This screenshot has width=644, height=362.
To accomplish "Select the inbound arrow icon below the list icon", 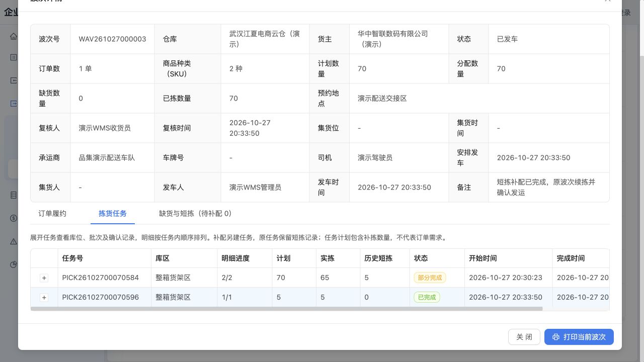I will [14, 80].
